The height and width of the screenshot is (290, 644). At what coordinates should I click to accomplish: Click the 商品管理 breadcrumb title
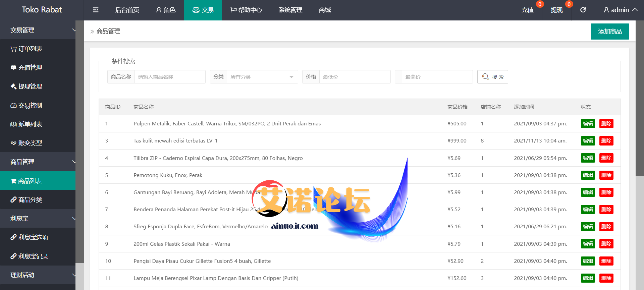pos(108,31)
